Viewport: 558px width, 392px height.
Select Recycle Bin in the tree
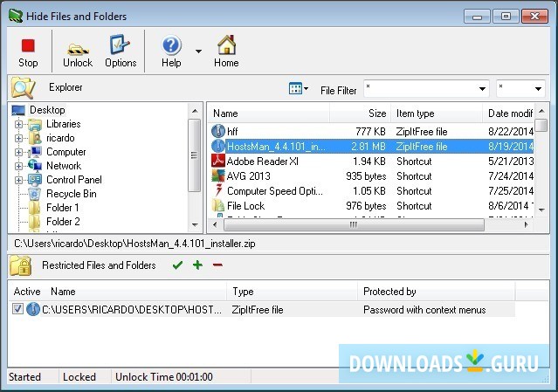(x=72, y=194)
